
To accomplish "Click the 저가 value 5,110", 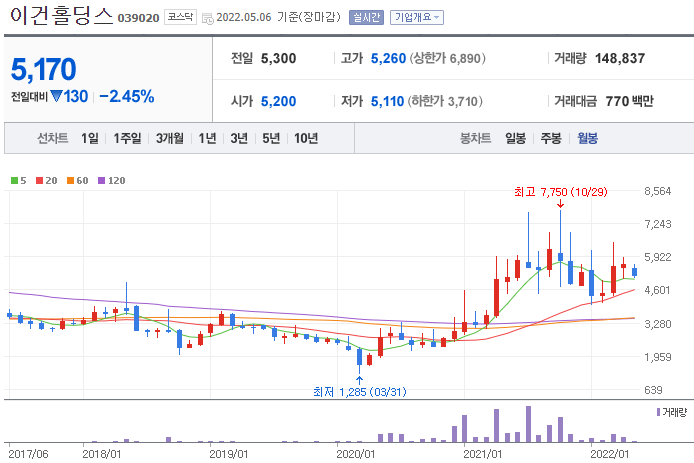I will tap(387, 101).
